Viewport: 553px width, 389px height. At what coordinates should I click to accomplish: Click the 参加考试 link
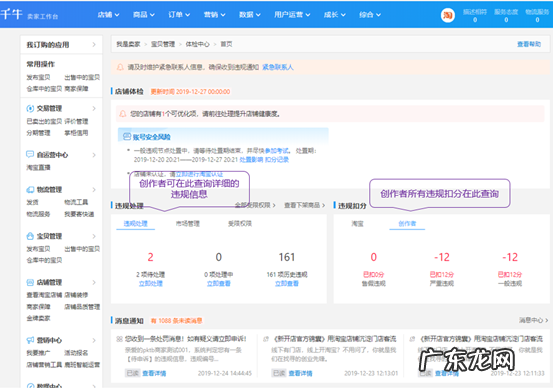276,151
